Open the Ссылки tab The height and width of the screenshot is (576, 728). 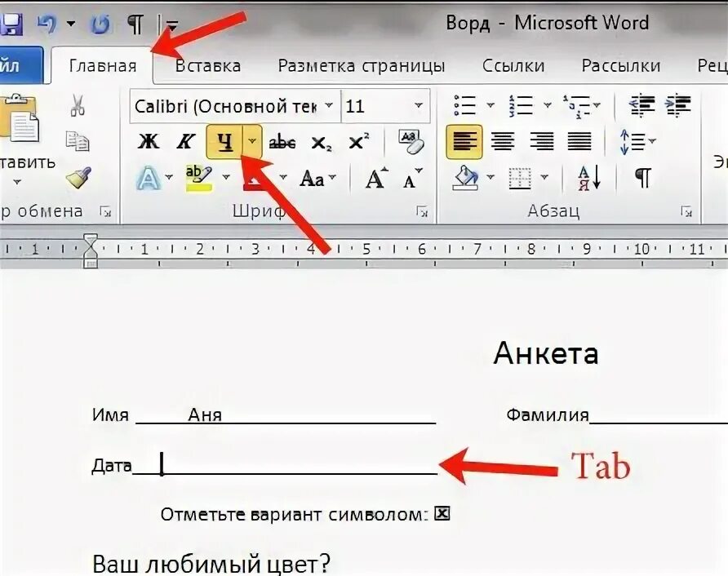pyautogui.click(x=513, y=66)
